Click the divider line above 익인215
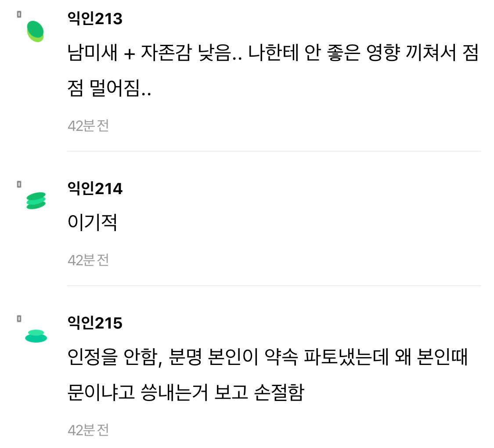494x448 pixels. pyautogui.click(x=274, y=285)
